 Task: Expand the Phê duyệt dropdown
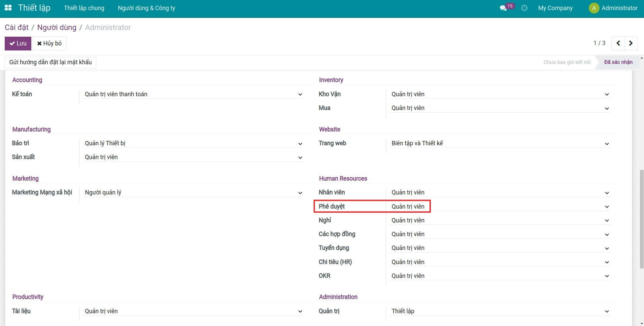[500, 207]
